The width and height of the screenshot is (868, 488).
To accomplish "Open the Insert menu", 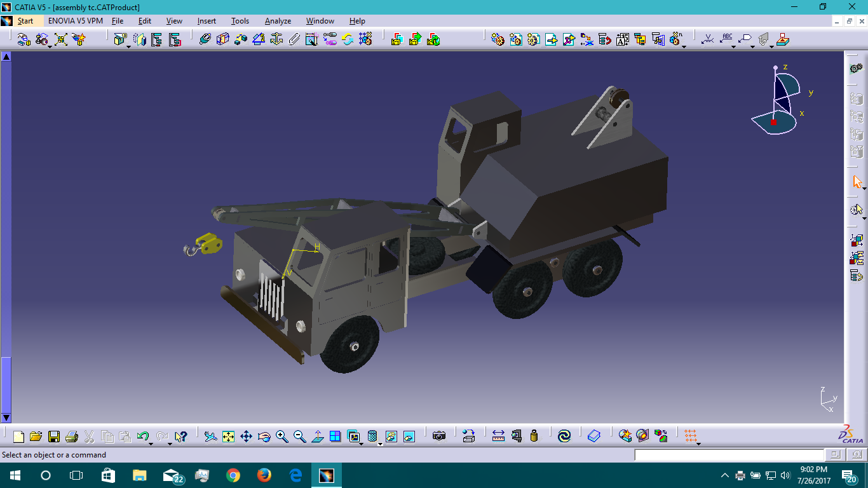I will coord(207,21).
